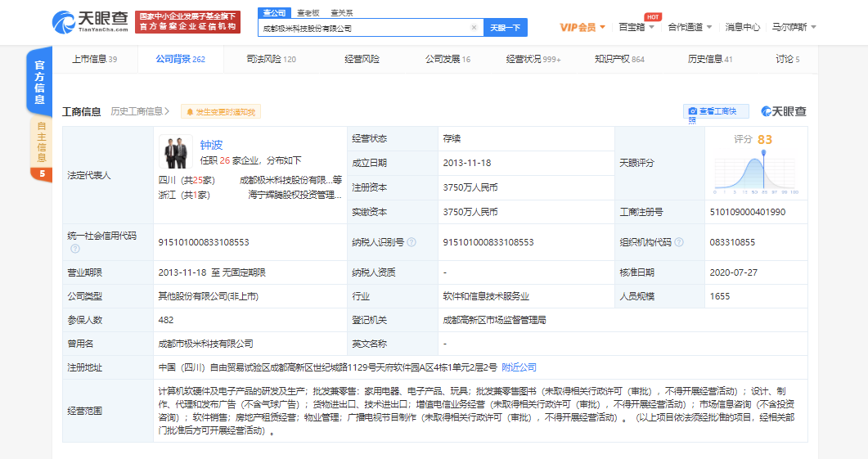Viewport: 868px width, 459px height.
Task: Click the 软件和信息技术服务业 industry value
Action: pyautogui.click(x=486, y=296)
